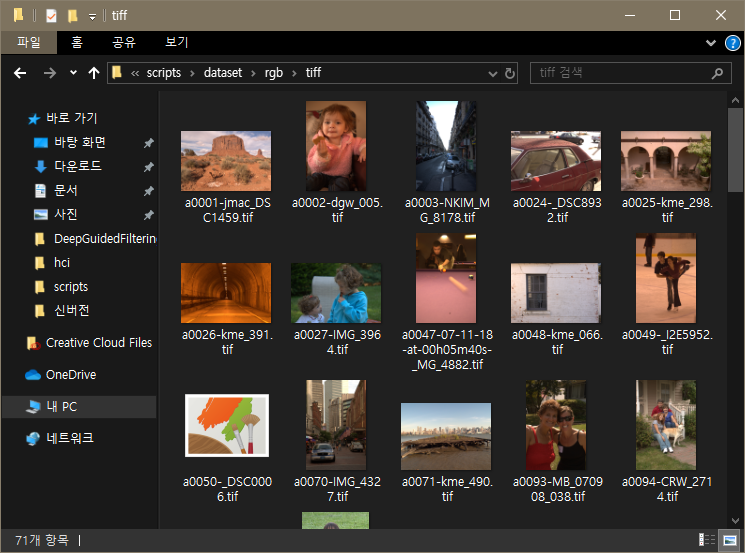745x553 pixels.
Task: Open the 보기 ribbon tab
Action: click(176, 42)
